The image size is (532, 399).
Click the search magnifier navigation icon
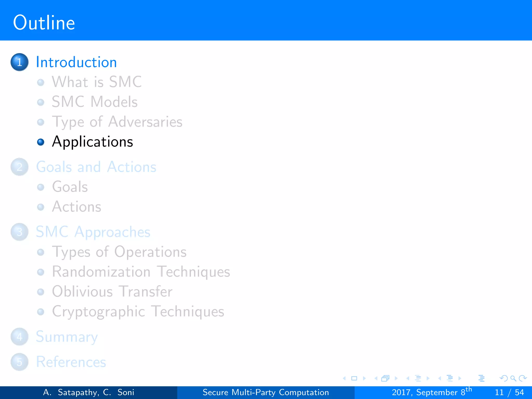(513, 378)
